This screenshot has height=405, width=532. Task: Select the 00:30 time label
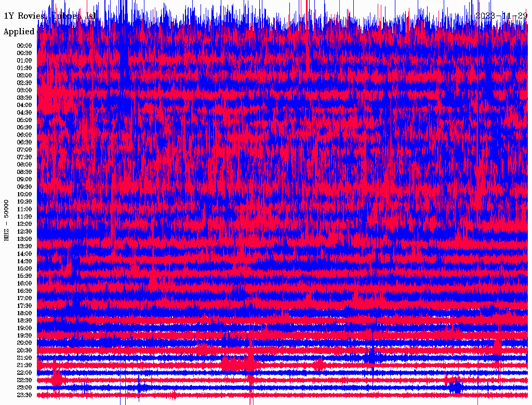tap(24, 53)
